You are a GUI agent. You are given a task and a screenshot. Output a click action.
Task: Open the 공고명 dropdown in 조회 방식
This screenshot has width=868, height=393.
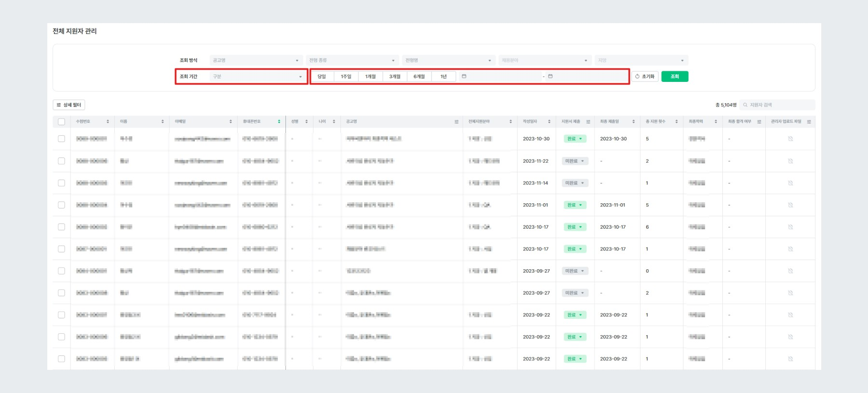click(256, 60)
